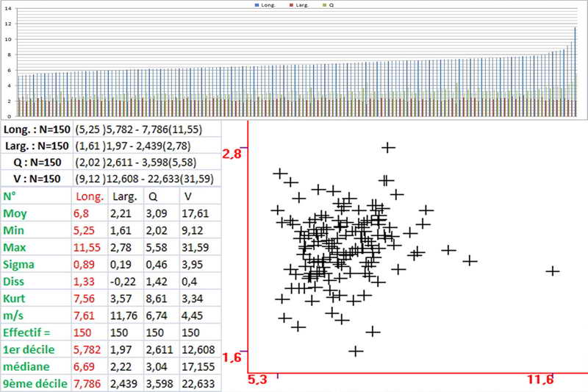The height and width of the screenshot is (392, 588).
Task: Select the topmost cross in scatter plot
Action: [388, 148]
